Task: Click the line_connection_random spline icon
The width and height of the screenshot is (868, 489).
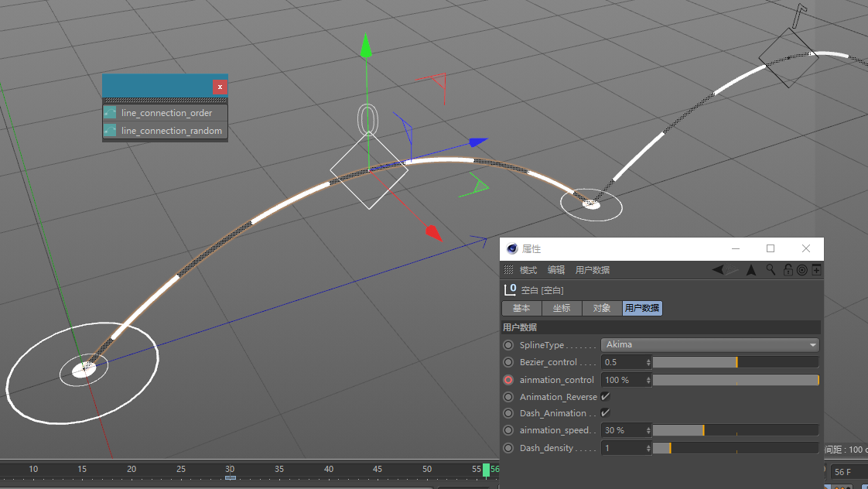Action: (x=110, y=131)
